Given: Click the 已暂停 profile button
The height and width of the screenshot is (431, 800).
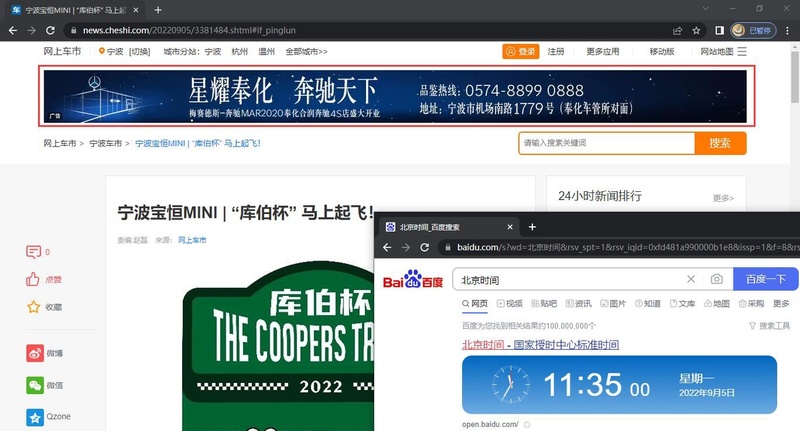Looking at the screenshot, I should coord(753,31).
